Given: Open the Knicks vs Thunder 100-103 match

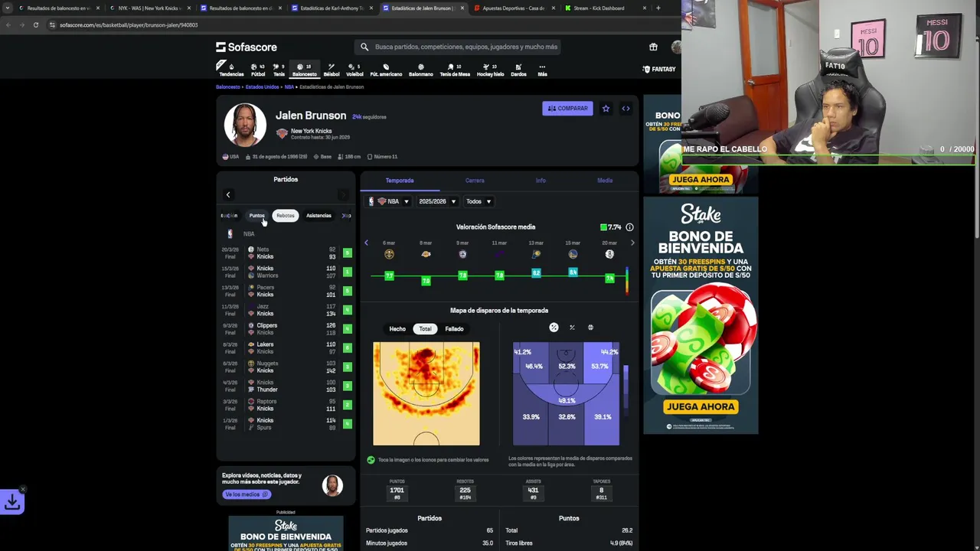Looking at the screenshot, I should [x=285, y=386].
